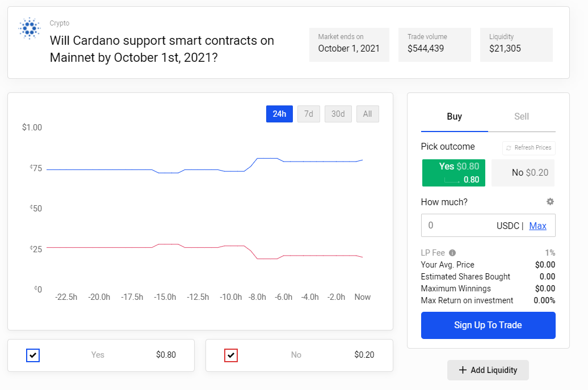
Task: Click 'Estimated Shares Bought' label
Action: tap(465, 277)
